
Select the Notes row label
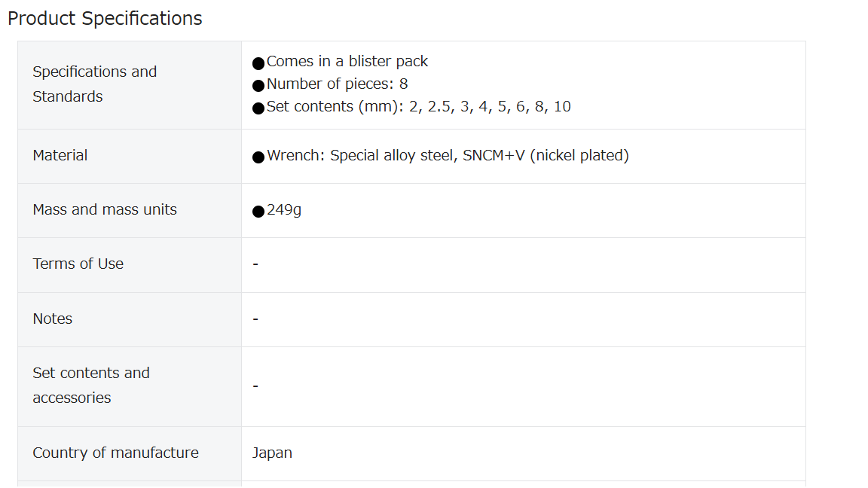(x=53, y=319)
